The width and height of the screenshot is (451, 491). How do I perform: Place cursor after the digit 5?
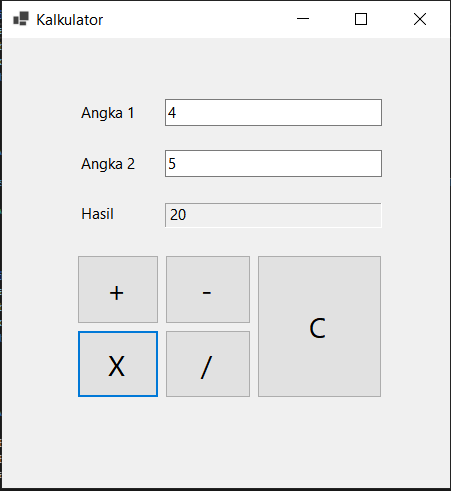(177, 164)
